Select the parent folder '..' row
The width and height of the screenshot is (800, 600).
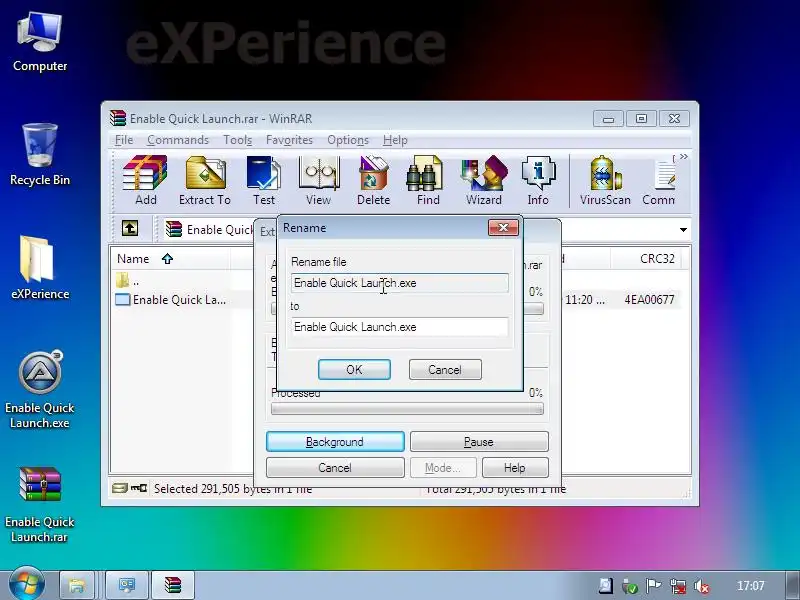[128, 281]
